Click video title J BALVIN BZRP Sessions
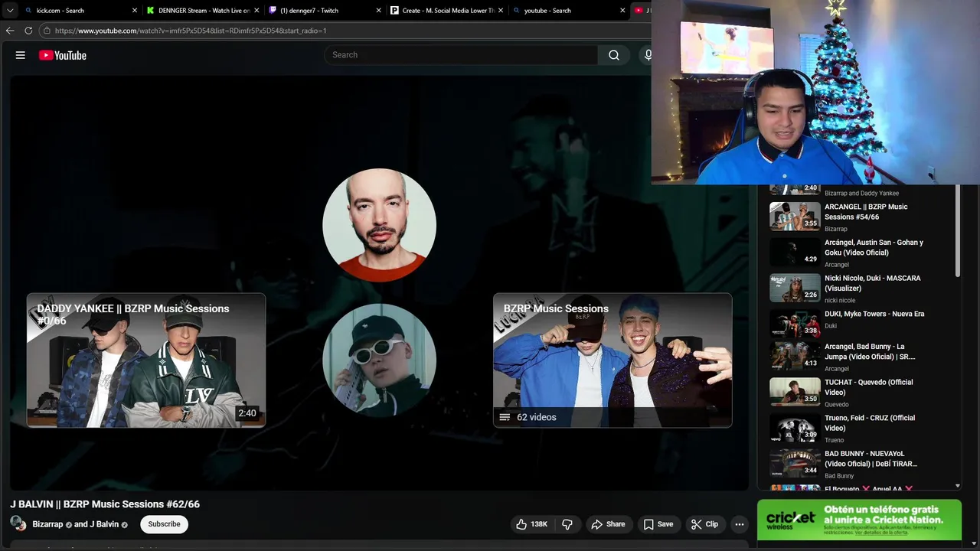Screen dimensions: 980x551 (x=105, y=504)
